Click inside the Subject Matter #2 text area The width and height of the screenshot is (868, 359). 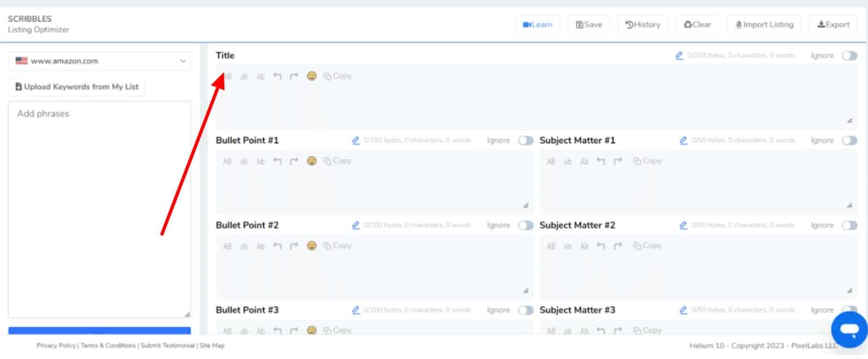click(x=698, y=266)
